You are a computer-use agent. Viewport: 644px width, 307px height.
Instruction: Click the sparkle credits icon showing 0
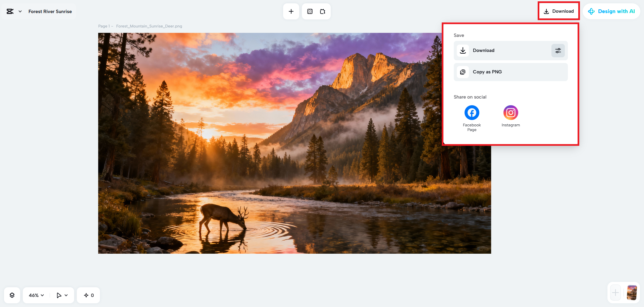tap(88, 295)
